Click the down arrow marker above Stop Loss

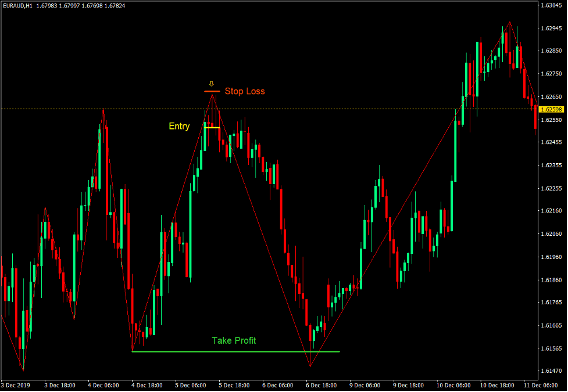[212, 83]
